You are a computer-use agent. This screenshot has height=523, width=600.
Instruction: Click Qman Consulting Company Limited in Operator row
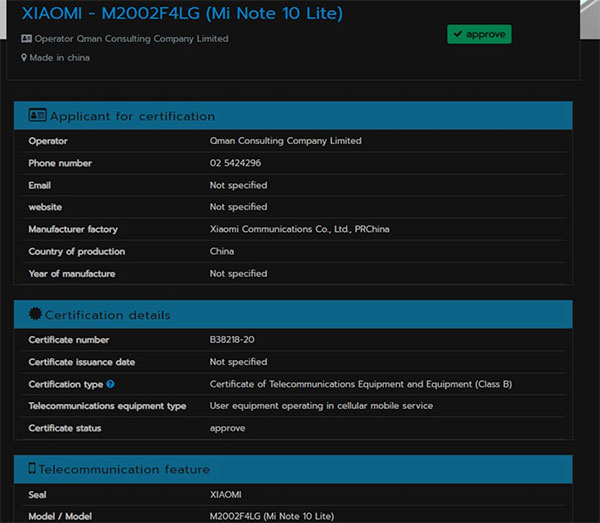coord(285,141)
